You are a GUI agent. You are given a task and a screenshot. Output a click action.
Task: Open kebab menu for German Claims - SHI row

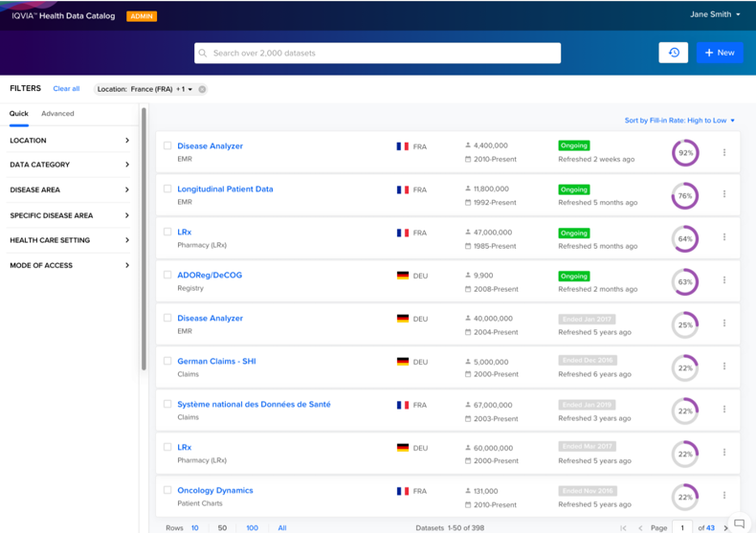tap(724, 366)
